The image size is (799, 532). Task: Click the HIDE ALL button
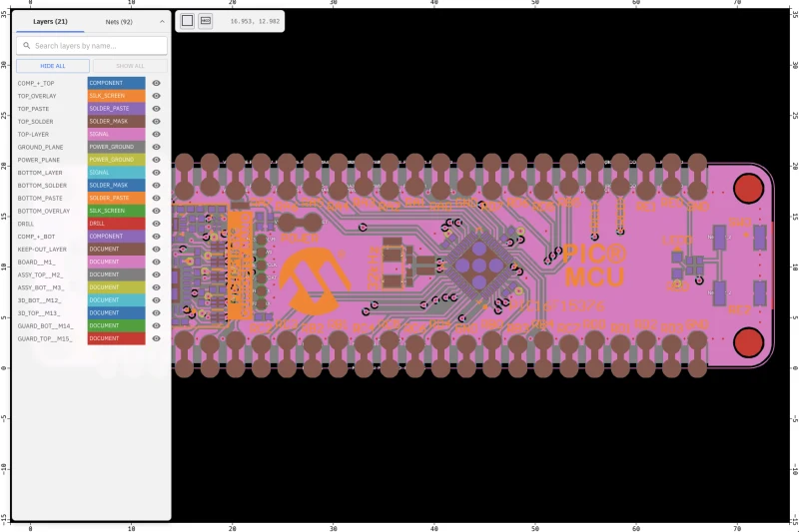tap(53, 66)
